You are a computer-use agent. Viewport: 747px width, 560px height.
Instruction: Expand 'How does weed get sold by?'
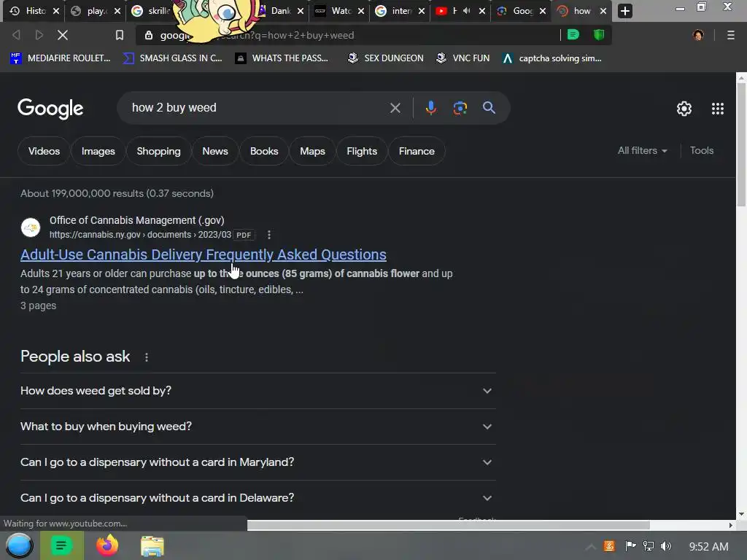(258, 391)
